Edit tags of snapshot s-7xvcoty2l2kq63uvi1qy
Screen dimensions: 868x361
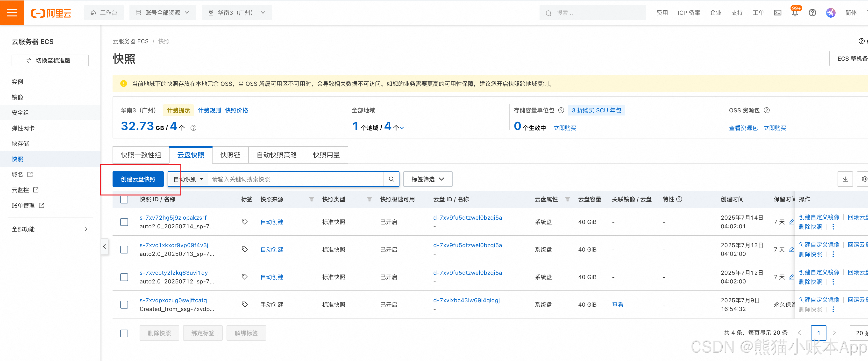pos(245,277)
